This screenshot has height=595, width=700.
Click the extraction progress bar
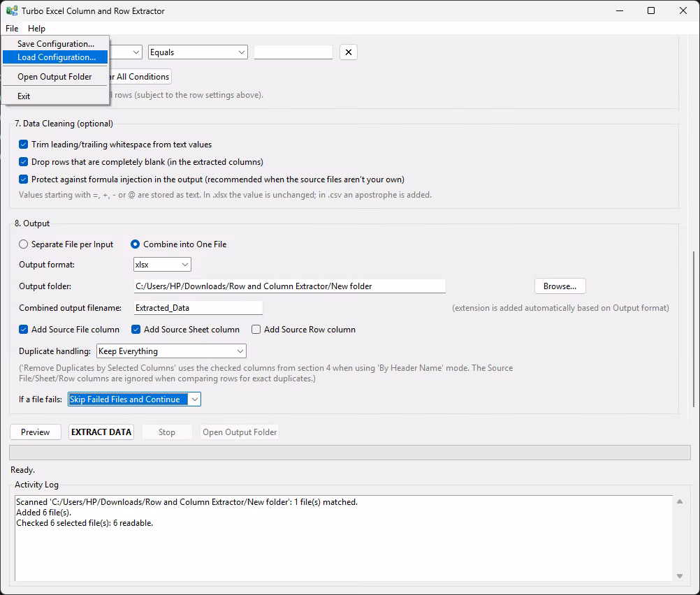[349, 452]
